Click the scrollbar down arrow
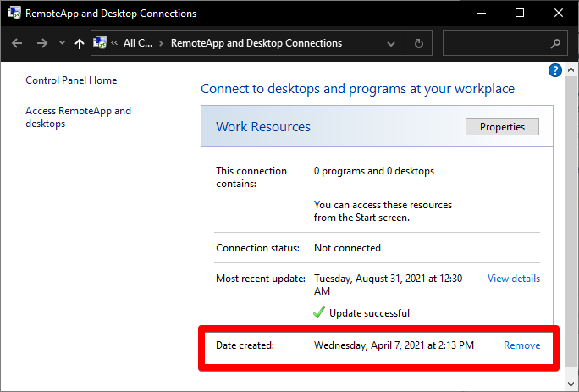Viewport: 579px width, 392px height. (x=571, y=384)
